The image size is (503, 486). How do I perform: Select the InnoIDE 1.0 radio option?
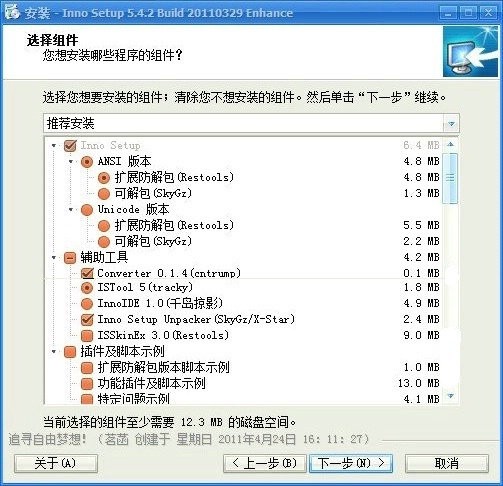pyautogui.click(x=87, y=303)
